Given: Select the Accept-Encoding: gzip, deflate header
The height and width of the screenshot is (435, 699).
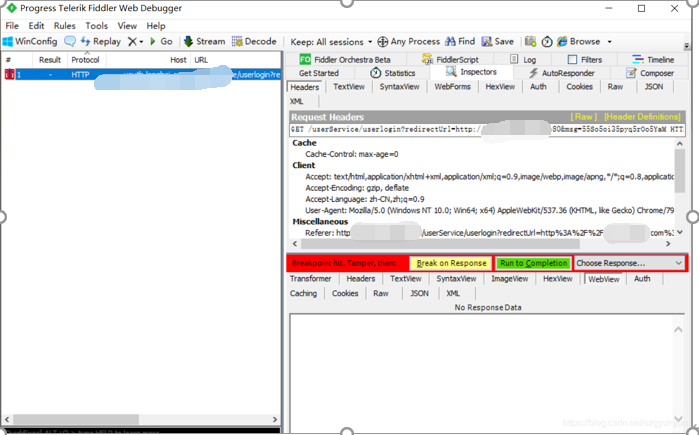Looking at the screenshot, I should pyautogui.click(x=357, y=188).
